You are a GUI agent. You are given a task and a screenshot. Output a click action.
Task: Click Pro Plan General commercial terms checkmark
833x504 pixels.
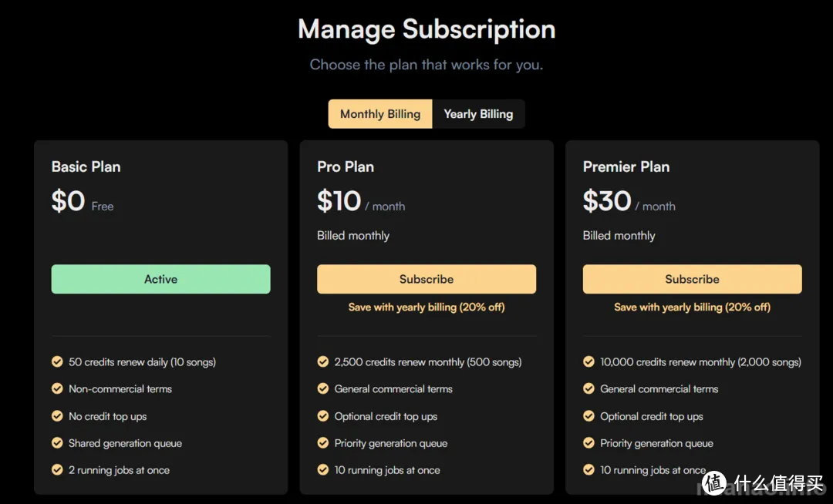tap(322, 389)
